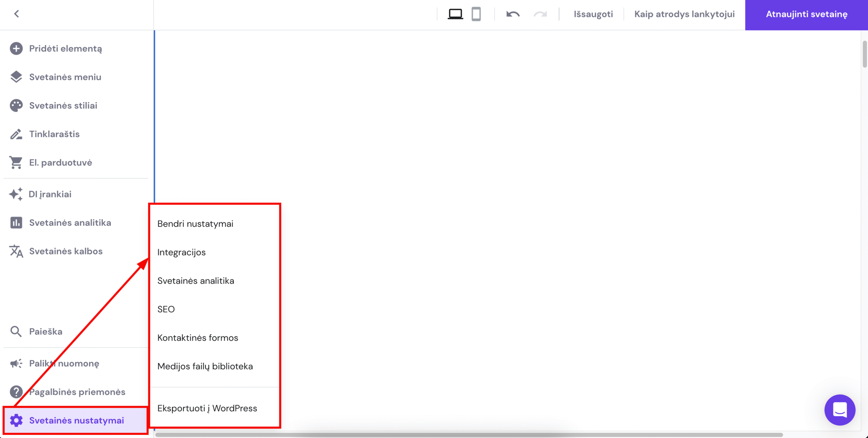
Task: Select the Svetainės stiliai palette icon
Action: [x=16, y=105]
